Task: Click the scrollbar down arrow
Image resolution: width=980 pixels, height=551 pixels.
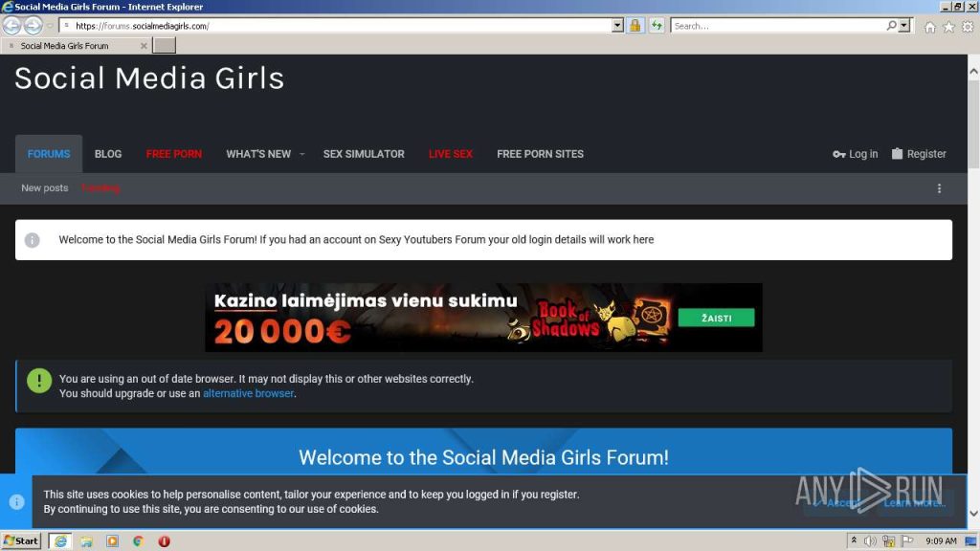Action: tap(973, 514)
